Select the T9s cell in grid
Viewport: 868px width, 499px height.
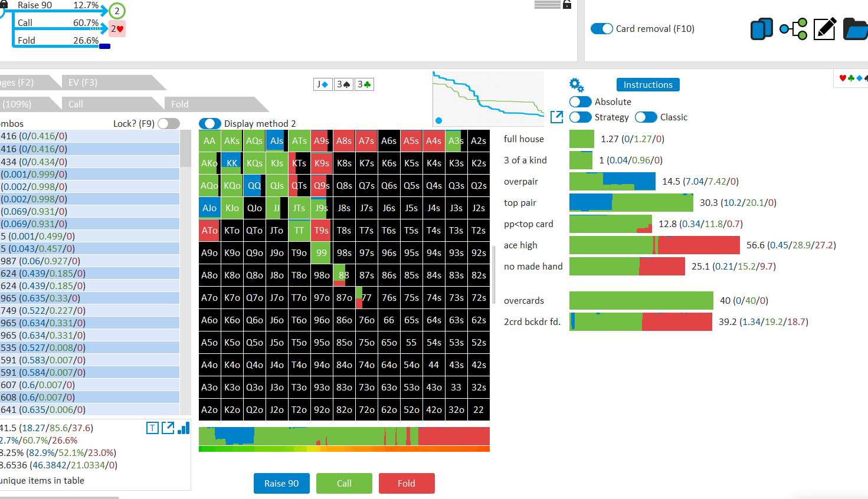point(322,231)
